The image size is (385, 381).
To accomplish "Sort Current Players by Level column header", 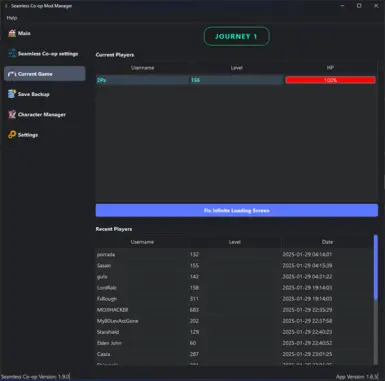I will point(236,68).
